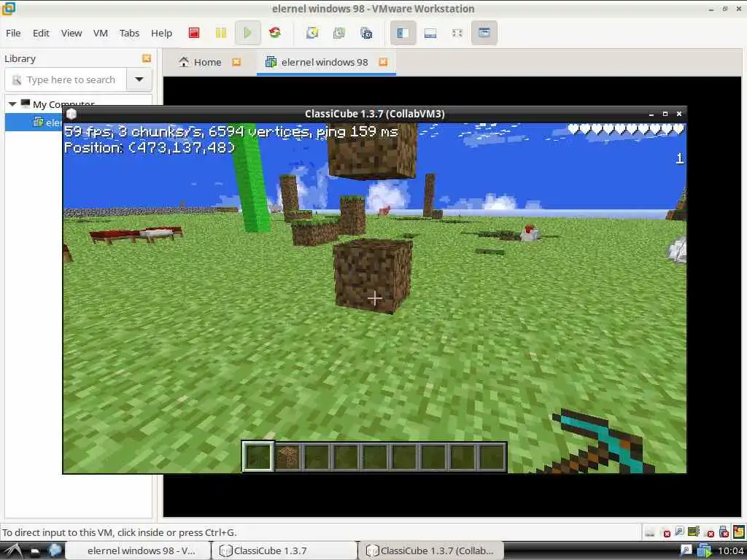Select the dirt block hotbar slot
Screen dimensions: 747x560
[287, 456]
